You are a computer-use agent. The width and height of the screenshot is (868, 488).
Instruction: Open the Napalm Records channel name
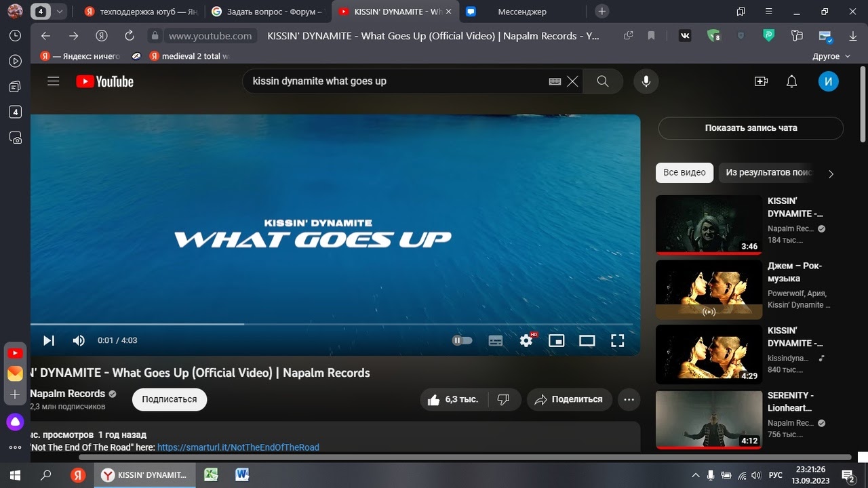point(67,394)
